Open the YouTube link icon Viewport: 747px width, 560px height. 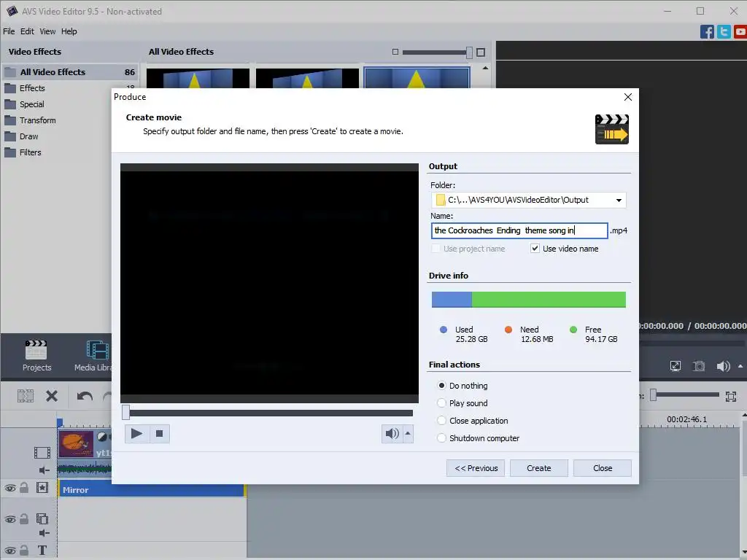(740, 32)
